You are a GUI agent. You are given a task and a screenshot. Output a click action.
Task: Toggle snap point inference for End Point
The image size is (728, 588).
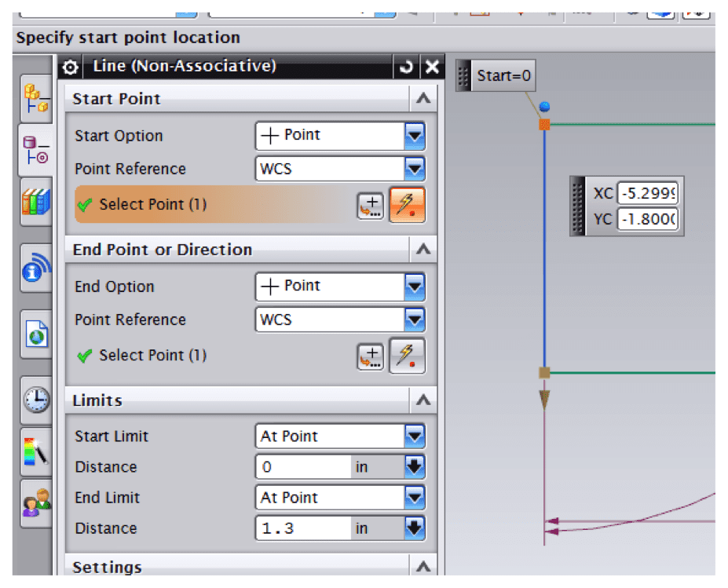(407, 354)
